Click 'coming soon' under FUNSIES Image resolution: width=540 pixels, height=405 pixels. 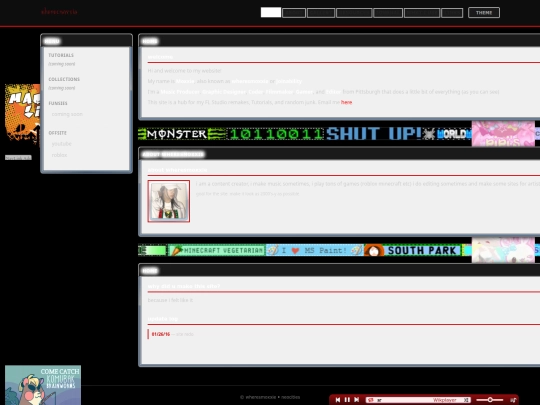67,114
